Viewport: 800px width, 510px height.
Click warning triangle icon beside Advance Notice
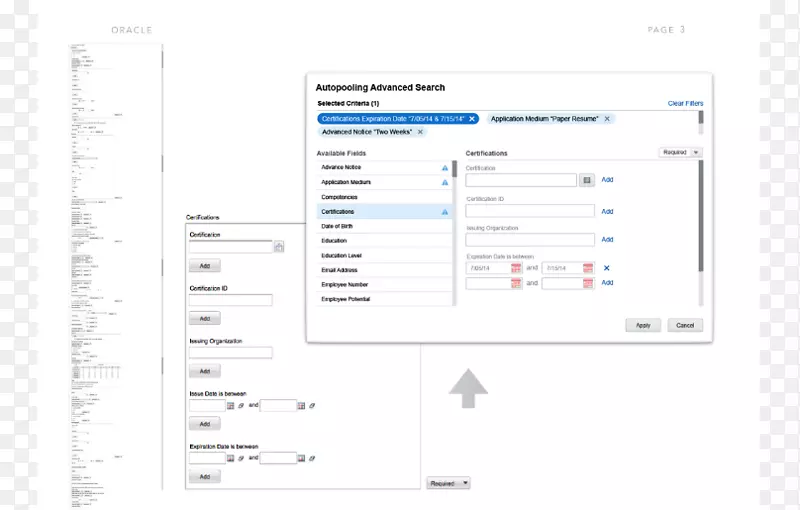tap(445, 168)
